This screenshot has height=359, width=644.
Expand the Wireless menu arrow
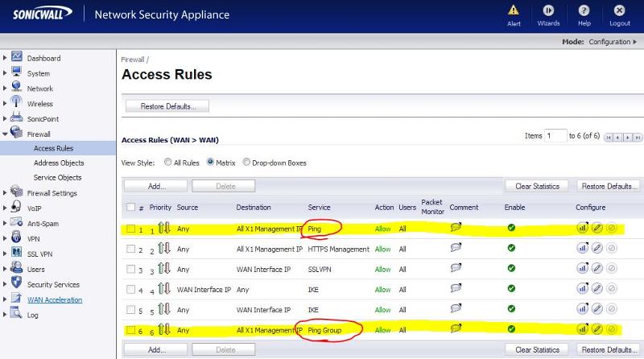(x=5, y=104)
